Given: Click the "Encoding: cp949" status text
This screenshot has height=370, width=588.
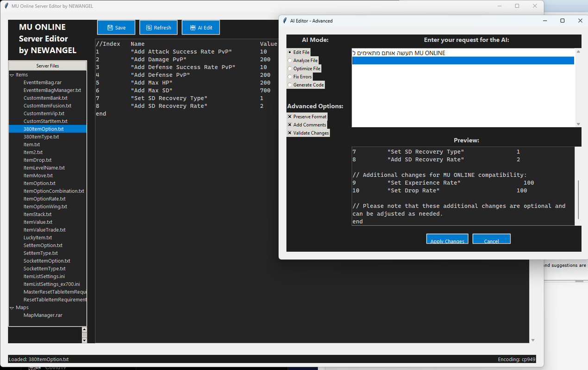Looking at the screenshot, I should (516, 359).
